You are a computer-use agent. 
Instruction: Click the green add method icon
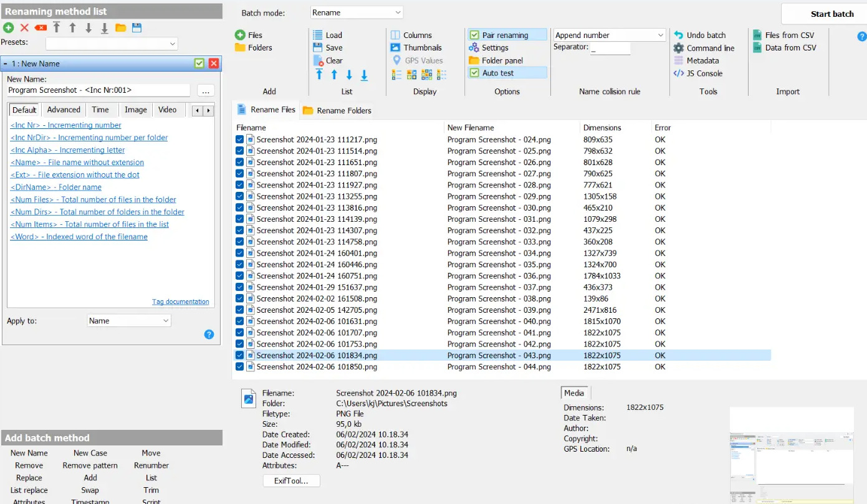click(8, 27)
